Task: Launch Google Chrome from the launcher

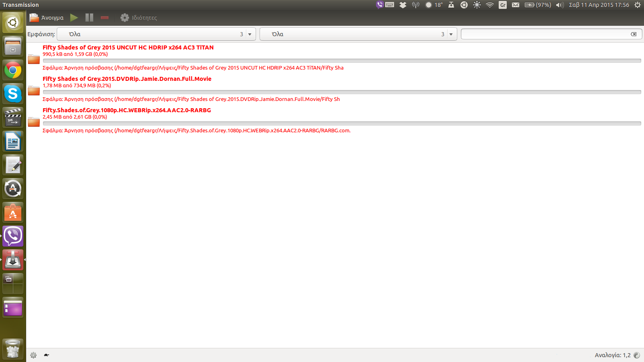Action: click(x=13, y=70)
